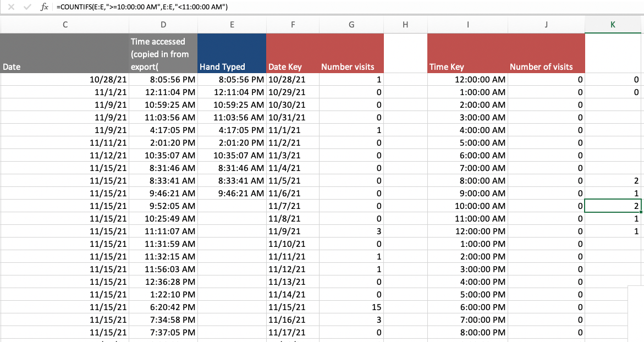Click the confirm checkmark icon in formula bar

(27, 7)
